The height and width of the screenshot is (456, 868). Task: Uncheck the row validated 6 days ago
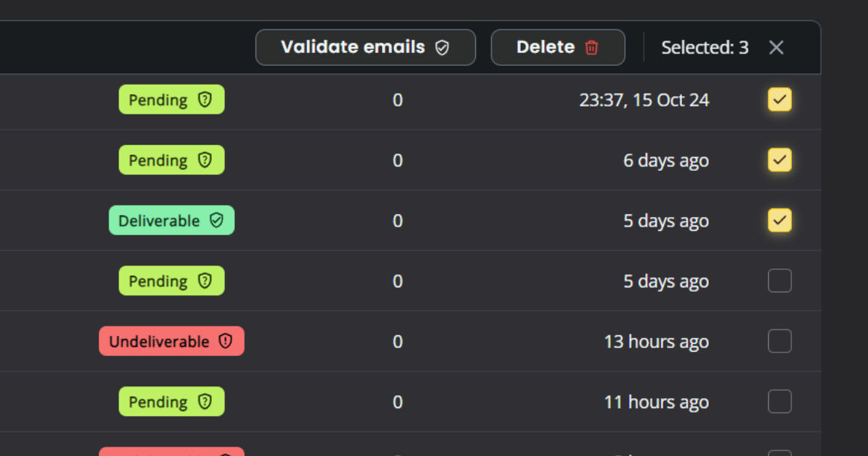(x=779, y=160)
